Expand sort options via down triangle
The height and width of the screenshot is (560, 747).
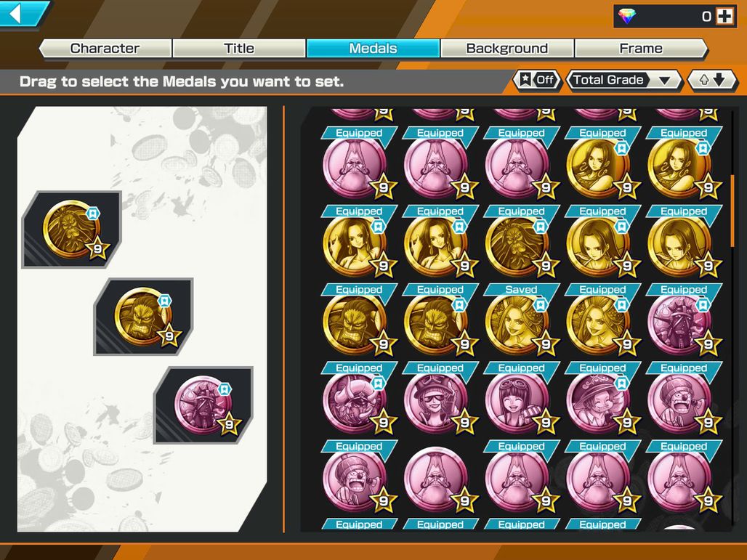[665, 81]
